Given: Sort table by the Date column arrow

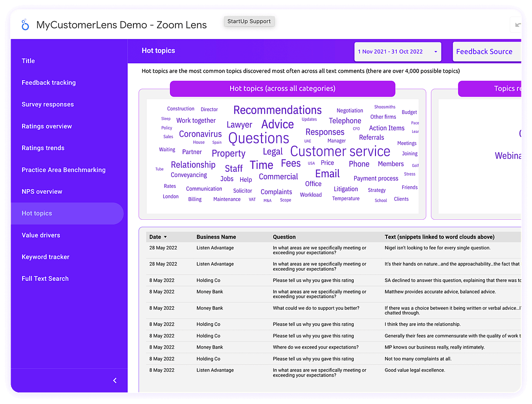Looking at the screenshot, I should tap(165, 237).
